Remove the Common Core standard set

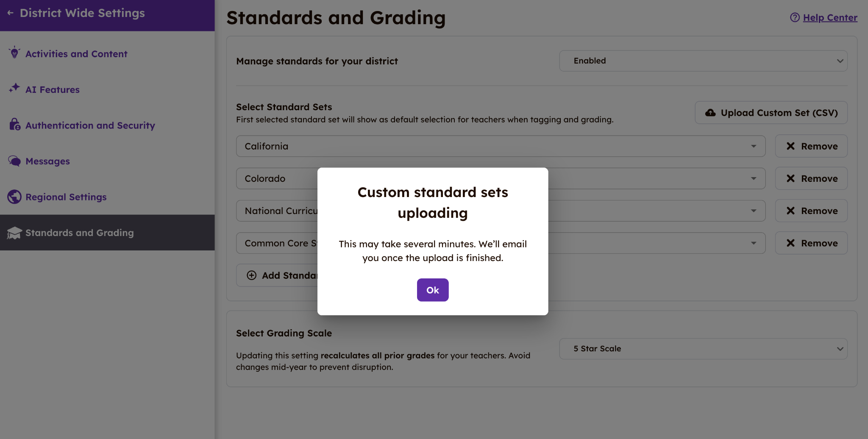811,243
